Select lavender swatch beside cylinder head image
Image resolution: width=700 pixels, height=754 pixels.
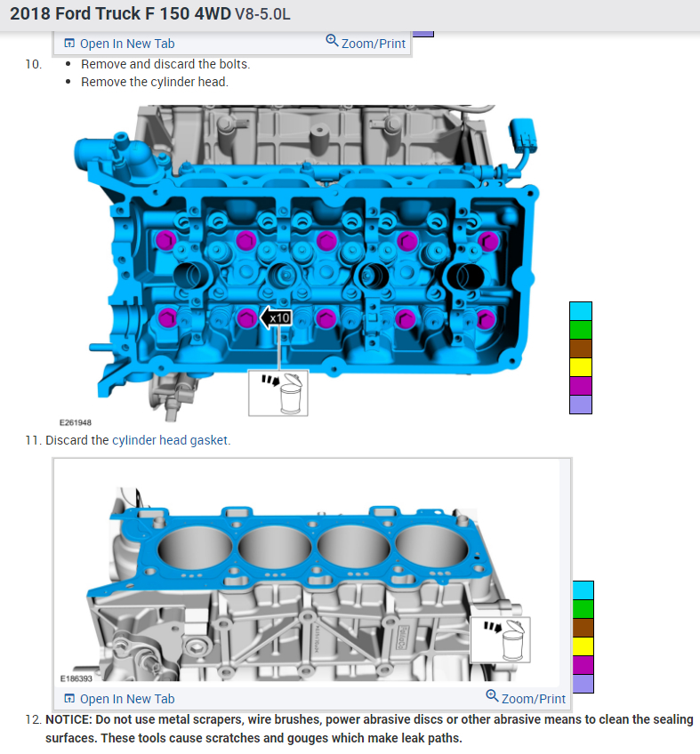(x=581, y=405)
